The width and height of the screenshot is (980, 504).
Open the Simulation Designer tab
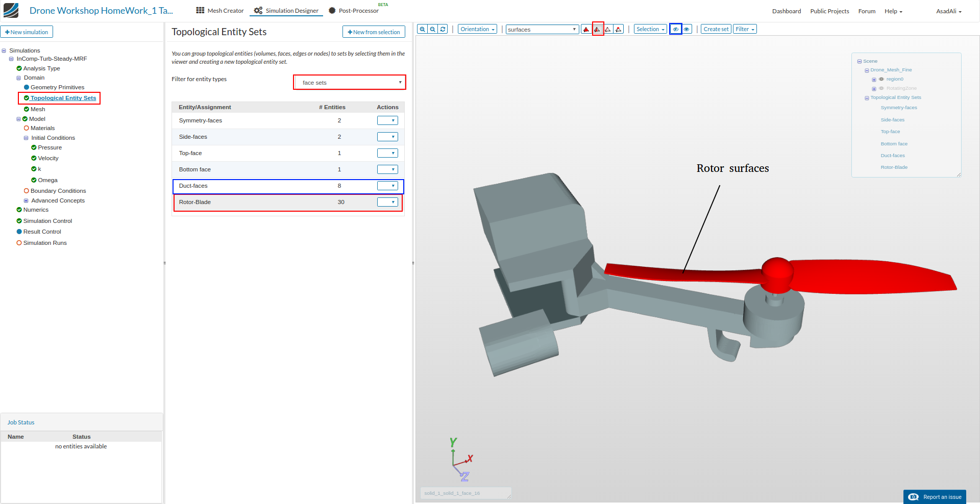pos(286,11)
